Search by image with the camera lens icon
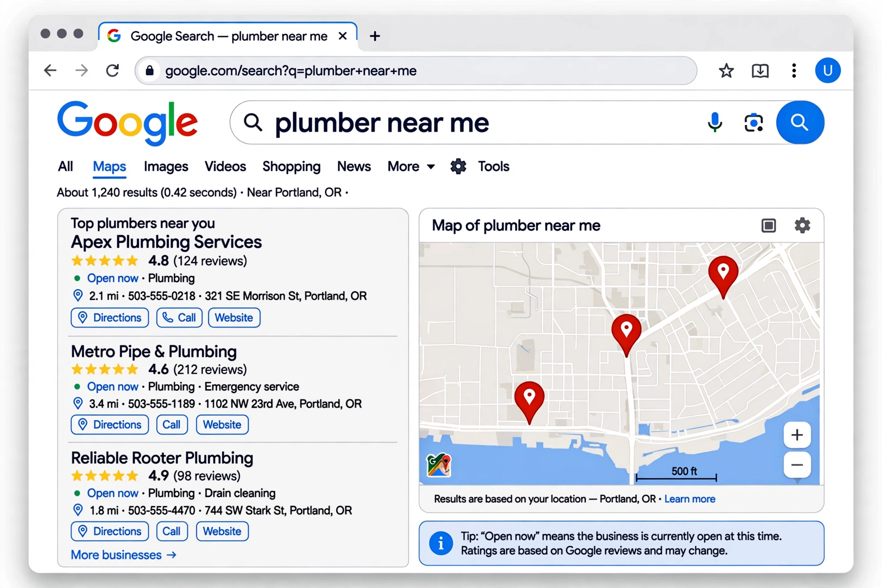 (754, 123)
